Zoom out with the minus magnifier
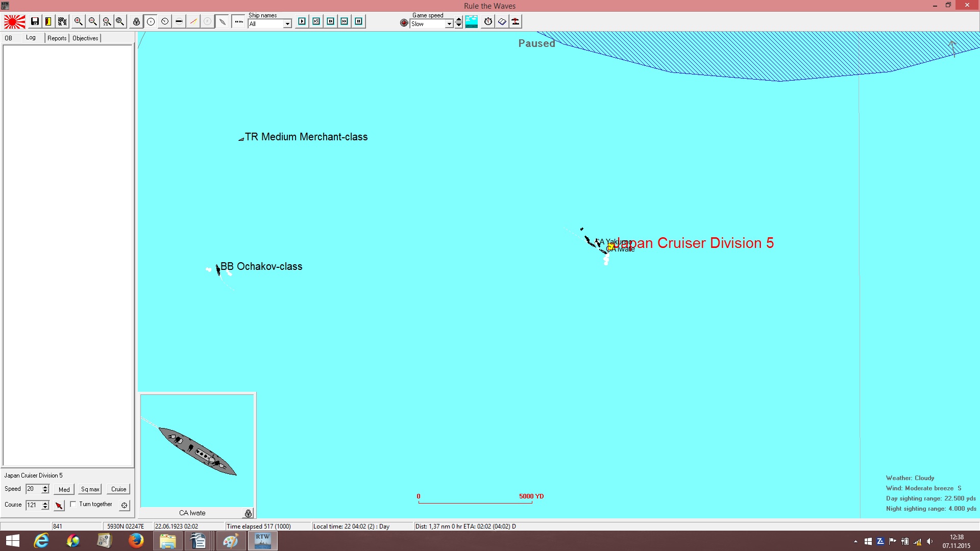Viewport: 980px width, 551px height. coord(92,21)
